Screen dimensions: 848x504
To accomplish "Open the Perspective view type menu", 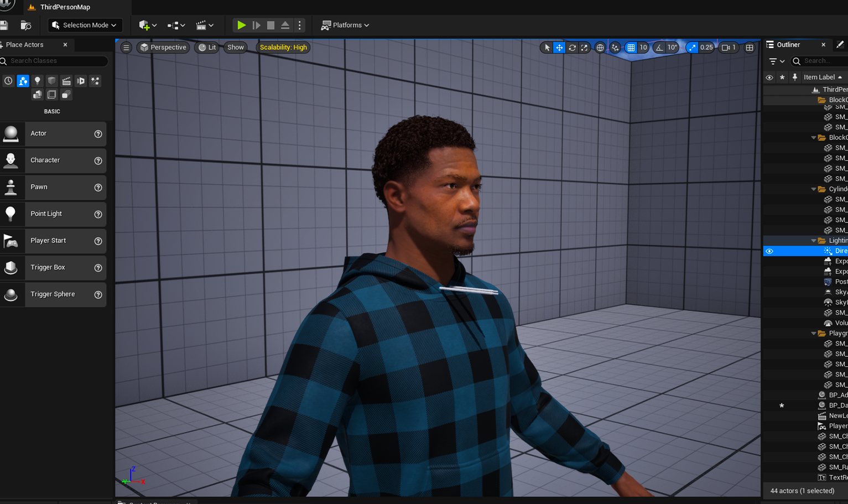I will point(163,48).
